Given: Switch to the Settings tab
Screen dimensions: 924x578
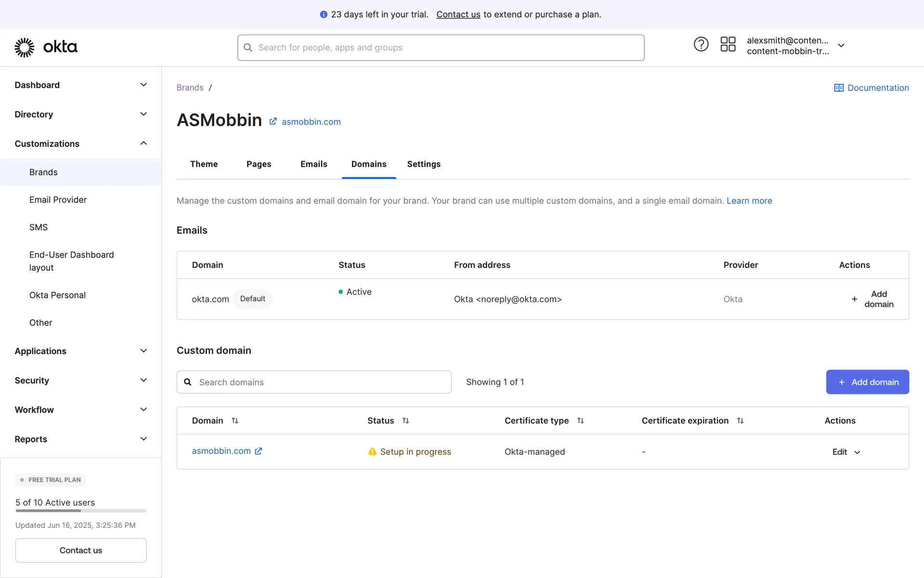Looking at the screenshot, I should [x=423, y=164].
